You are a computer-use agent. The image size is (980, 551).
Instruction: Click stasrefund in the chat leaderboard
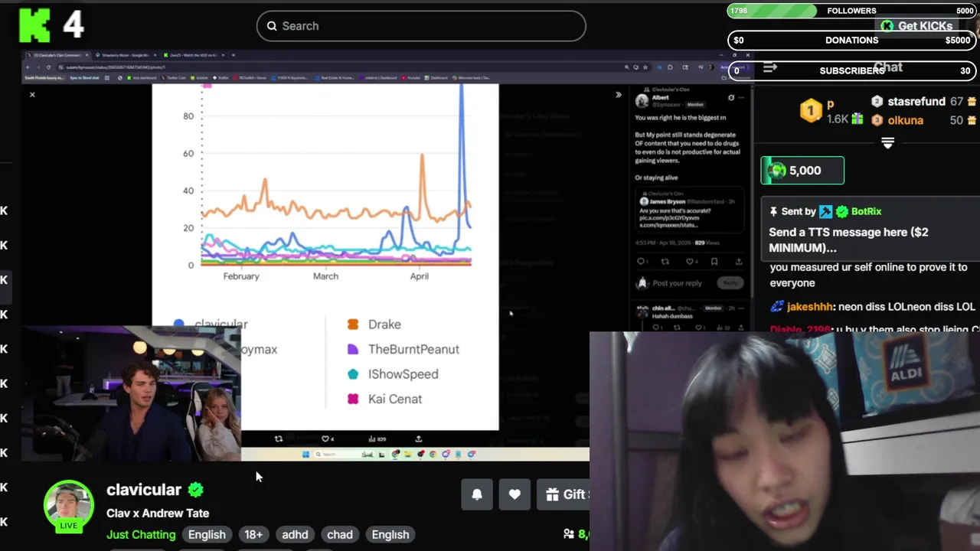click(x=916, y=102)
